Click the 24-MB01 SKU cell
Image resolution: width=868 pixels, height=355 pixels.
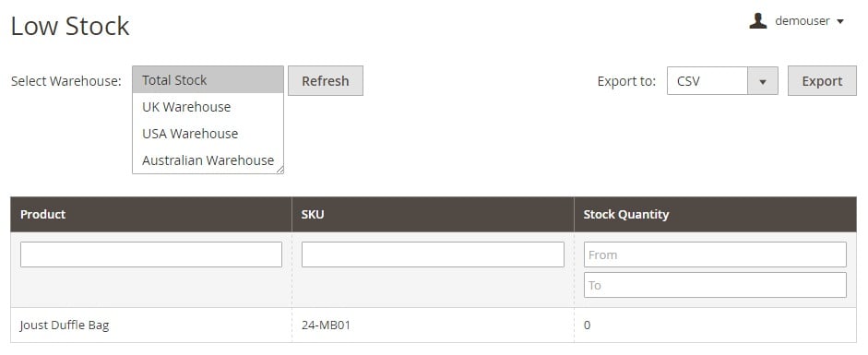coord(433,325)
